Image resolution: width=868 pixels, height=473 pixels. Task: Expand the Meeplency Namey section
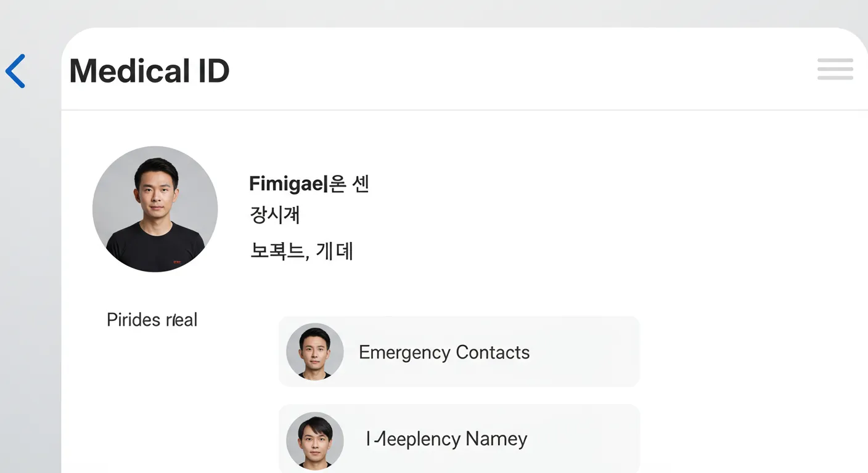point(459,439)
